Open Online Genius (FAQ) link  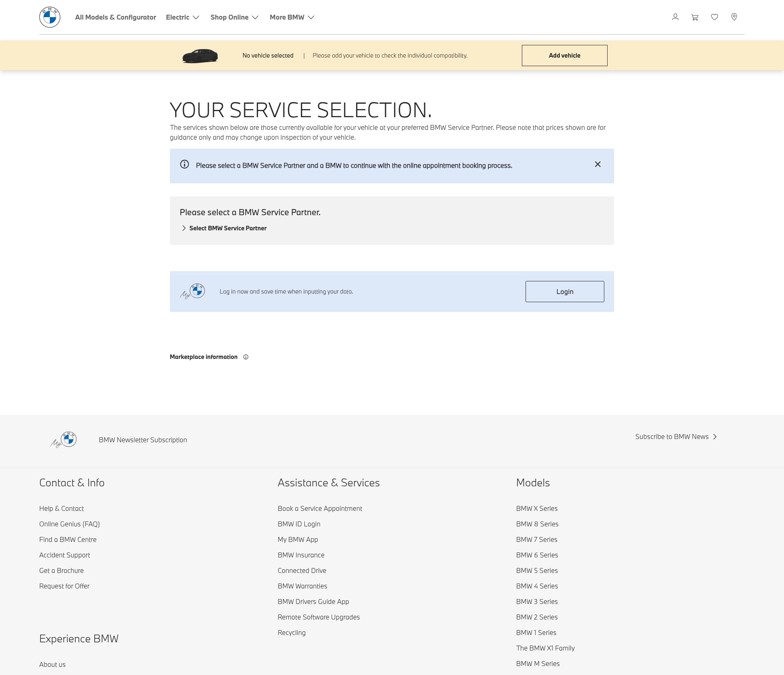(x=69, y=524)
